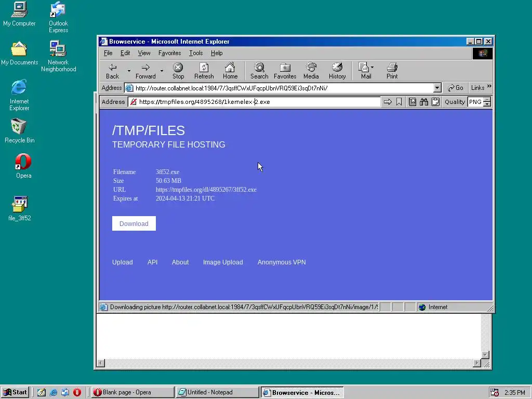The width and height of the screenshot is (532, 399).
Task: Click the inner Browservice address field
Action: pos(254,102)
